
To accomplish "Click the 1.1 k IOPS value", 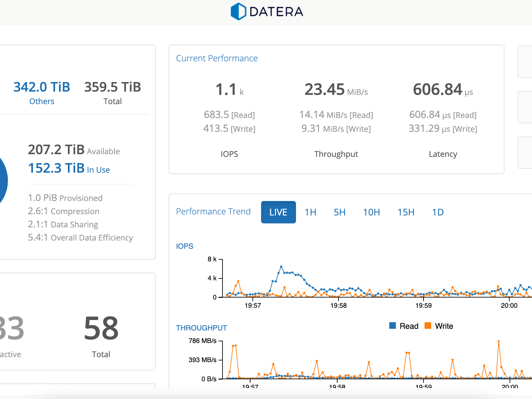I will click(x=229, y=90).
